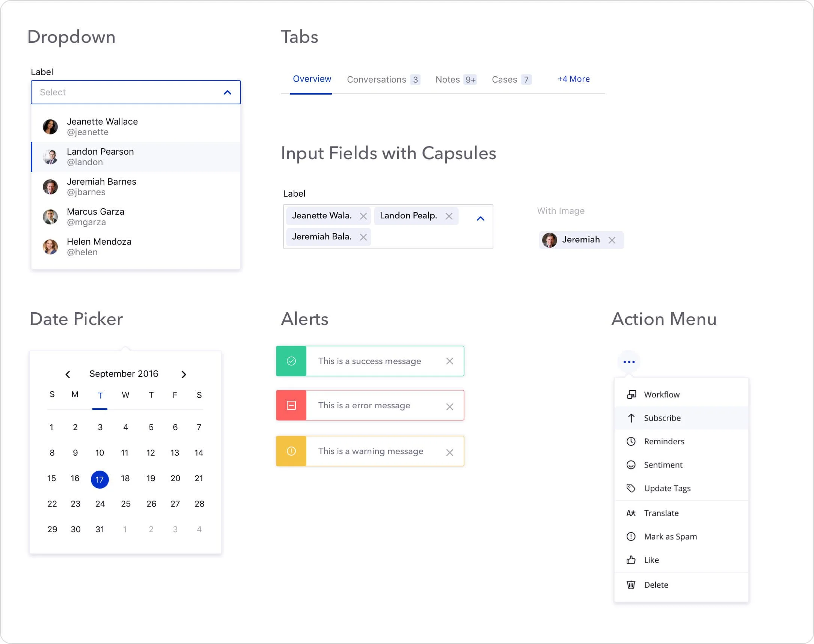Open the three-dot action menu
This screenshot has width=814, height=644.
pyautogui.click(x=629, y=361)
